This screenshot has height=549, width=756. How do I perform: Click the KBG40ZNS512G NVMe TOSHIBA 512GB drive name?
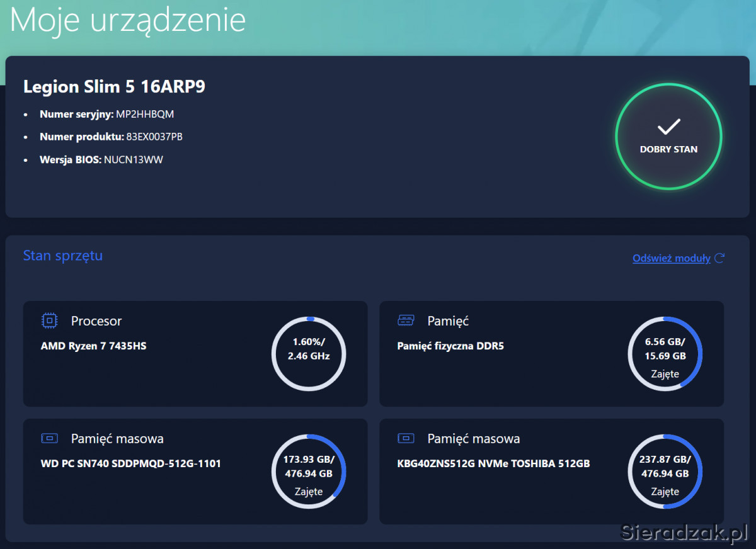pos(494,463)
